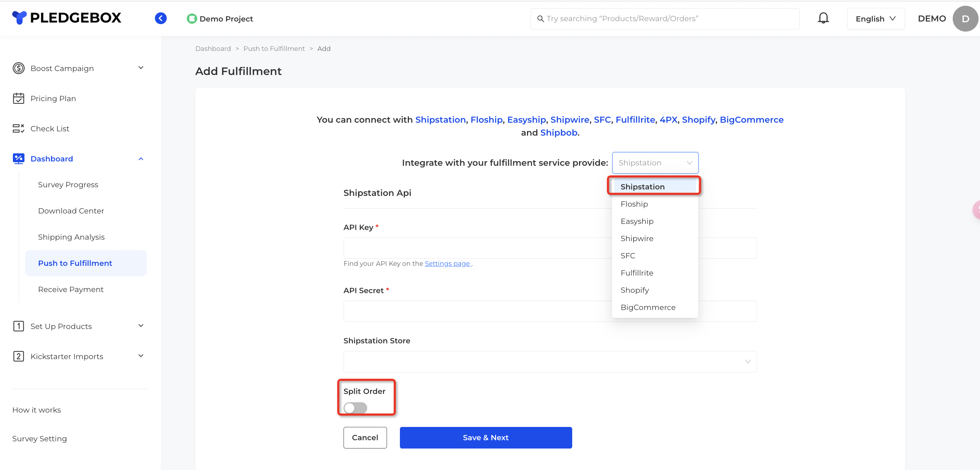Open the English language dropdown
The height and width of the screenshot is (470, 980).
click(x=876, y=19)
